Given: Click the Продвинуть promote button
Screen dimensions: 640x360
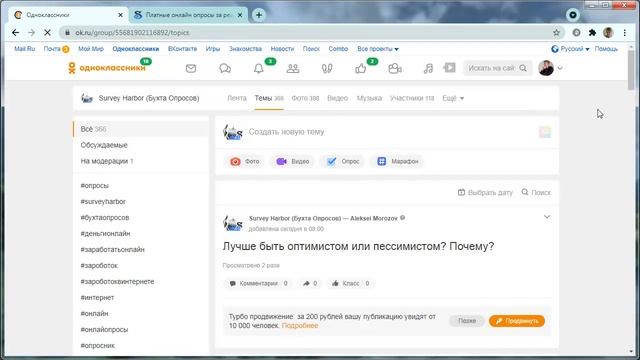Looking at the screenshot, I should [x=517, y=321].
